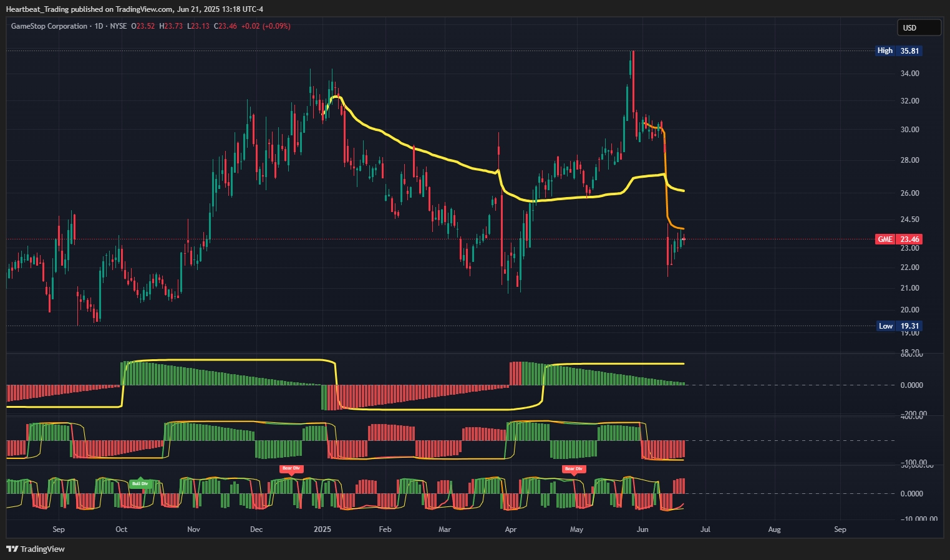Click the 20.00 price axis label
The image size is (950, 560).
point(910,310)
